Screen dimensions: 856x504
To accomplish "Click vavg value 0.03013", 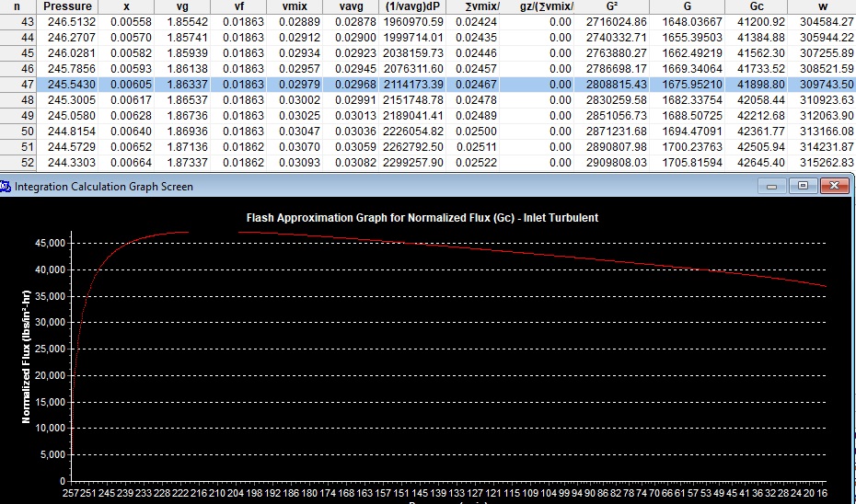I will pyautogui.click(x=355, y=116).
